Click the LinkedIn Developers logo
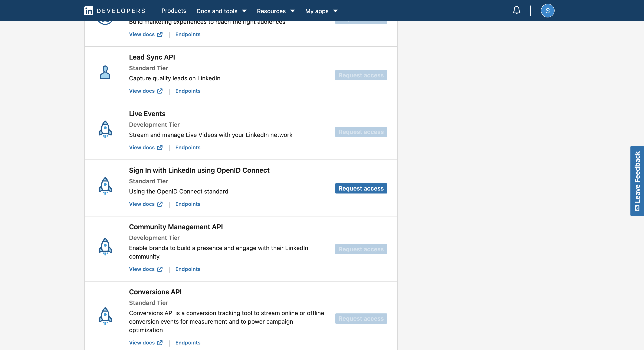Image resolution: width=644 pixels, height=350 pixels. (x=115, y=11)
